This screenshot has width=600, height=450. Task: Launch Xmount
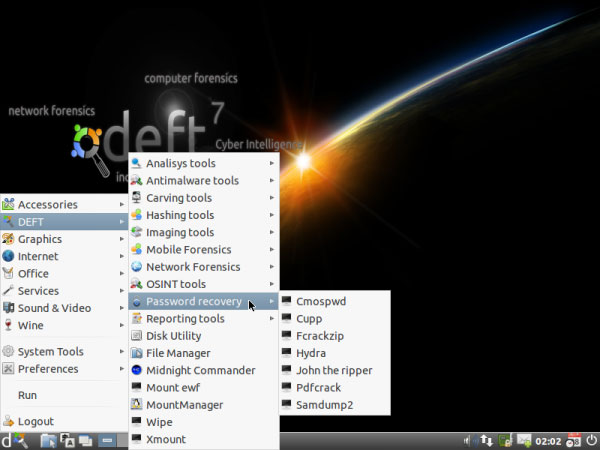[x=204, y=439]
